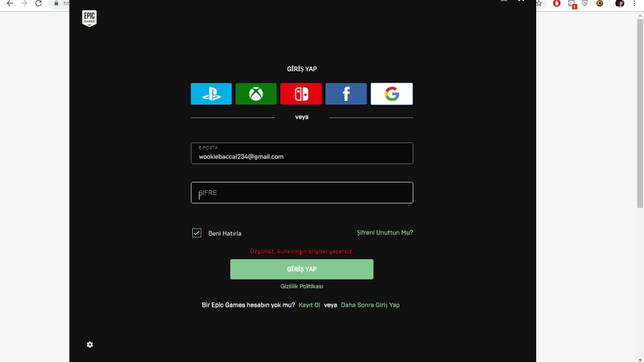Sign in with Nintendo Switch button

(301, 94)
